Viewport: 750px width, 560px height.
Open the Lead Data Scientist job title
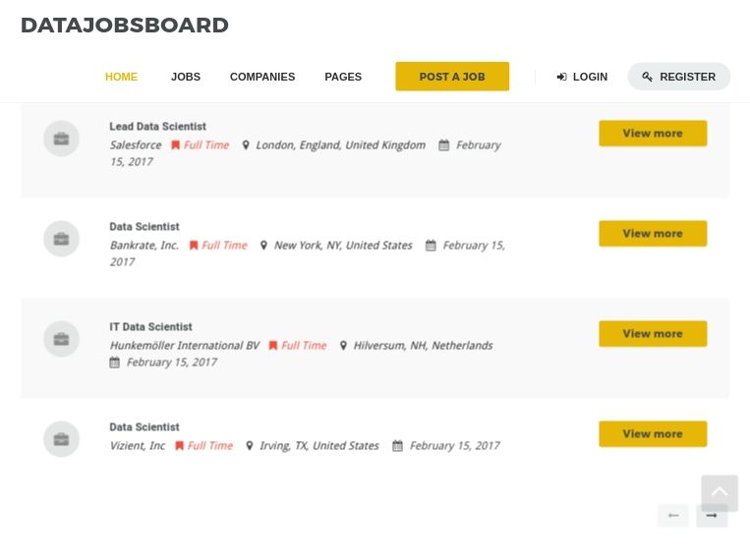pos(157,127)
